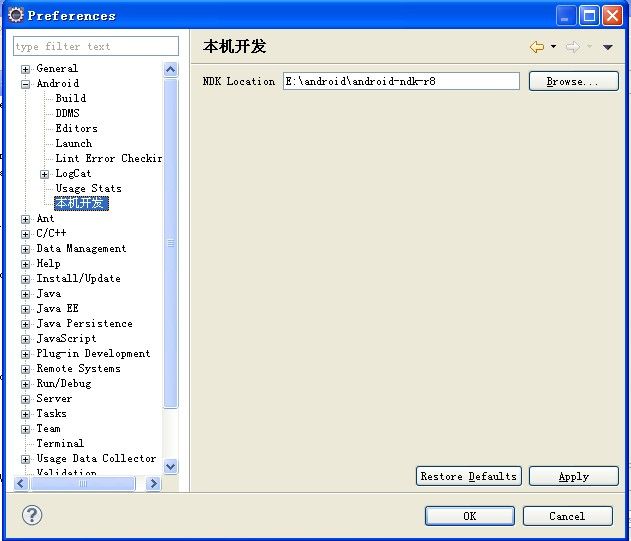Select the 本机开发 tree item
This screenshot has width=631, height=541.
(81, 203)
